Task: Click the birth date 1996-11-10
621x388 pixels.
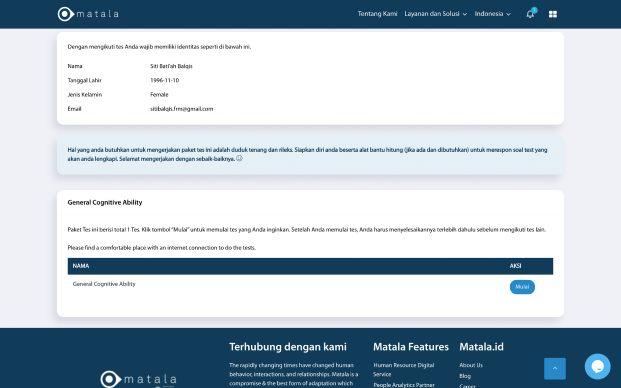Action: (164, 80)
